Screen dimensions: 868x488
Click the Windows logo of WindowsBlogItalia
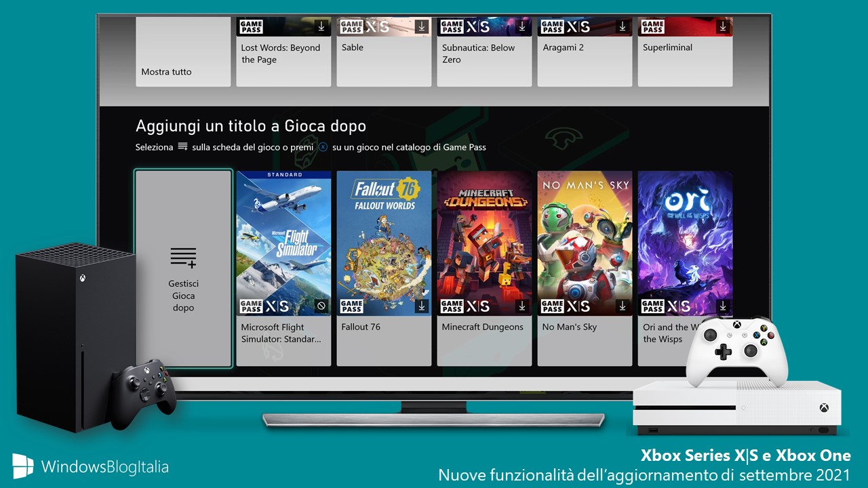pos(23,467)
